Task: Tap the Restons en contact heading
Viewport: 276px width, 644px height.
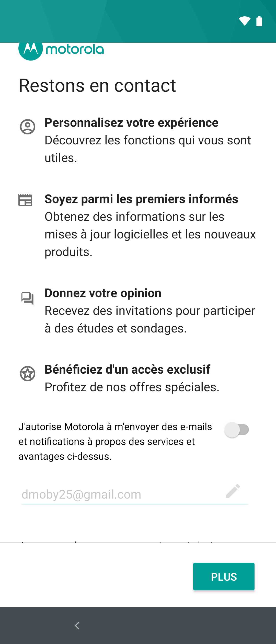Action: coord(97,85)
